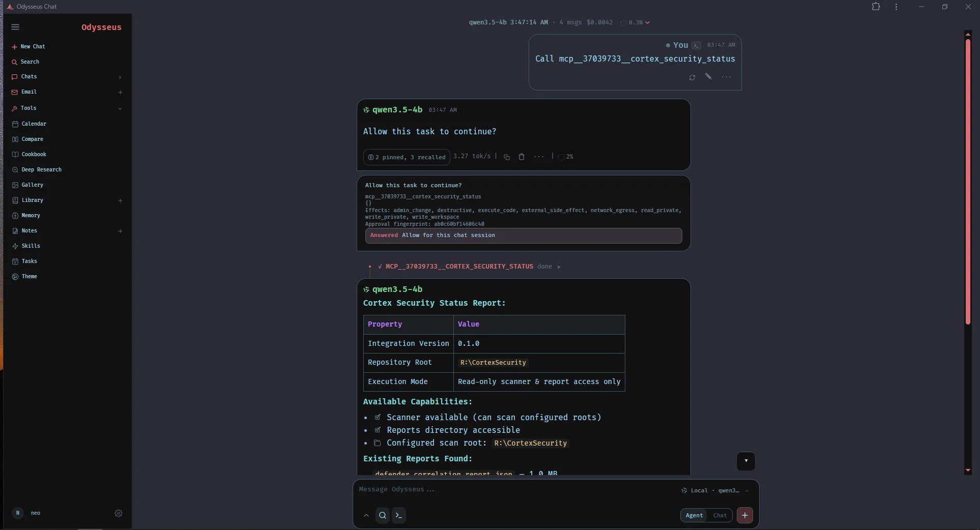The image size is (980, 530).
Task: Expand the Chats section chevron
Action: coord(120,77)
